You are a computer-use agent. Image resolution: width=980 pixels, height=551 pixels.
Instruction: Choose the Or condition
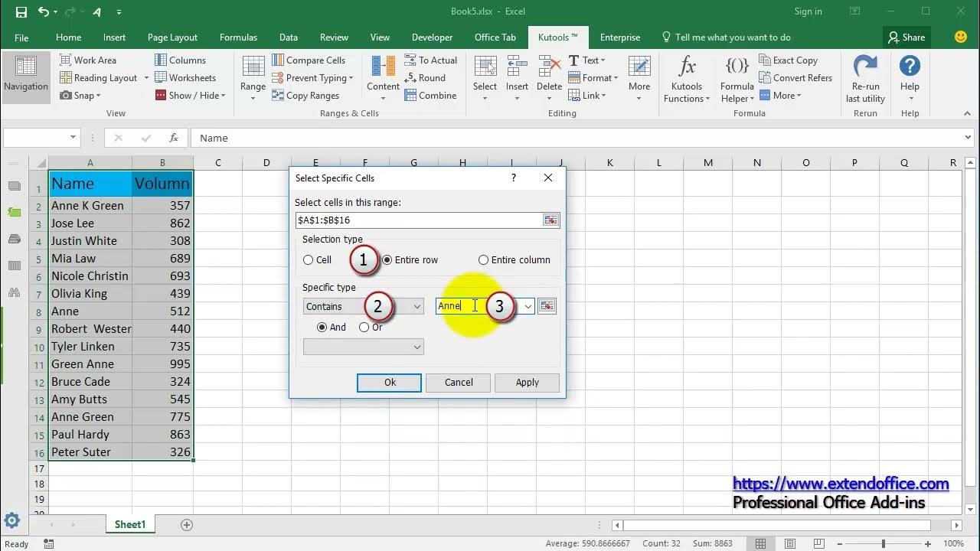[x=371, y=327]
